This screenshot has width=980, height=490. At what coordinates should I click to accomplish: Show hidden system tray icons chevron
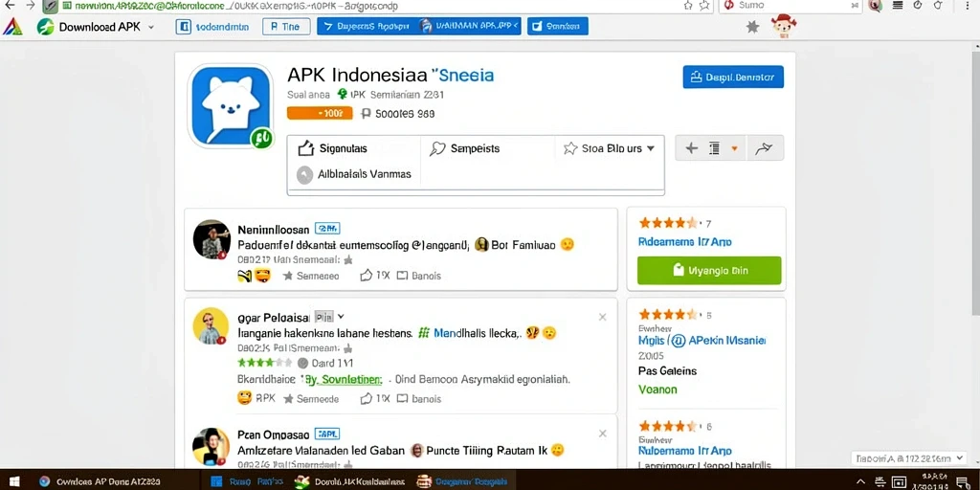(860, 482)
